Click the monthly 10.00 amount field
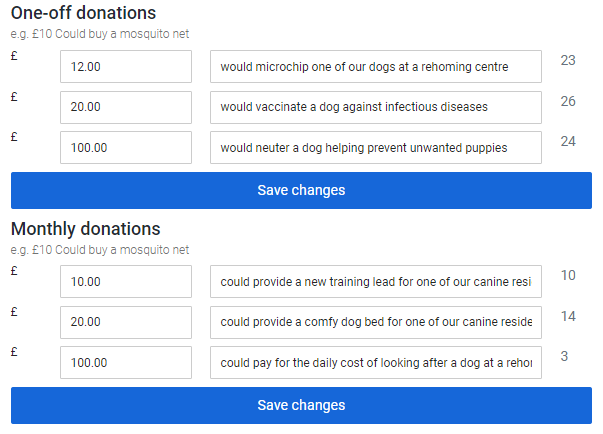 (x=125, y=282)
